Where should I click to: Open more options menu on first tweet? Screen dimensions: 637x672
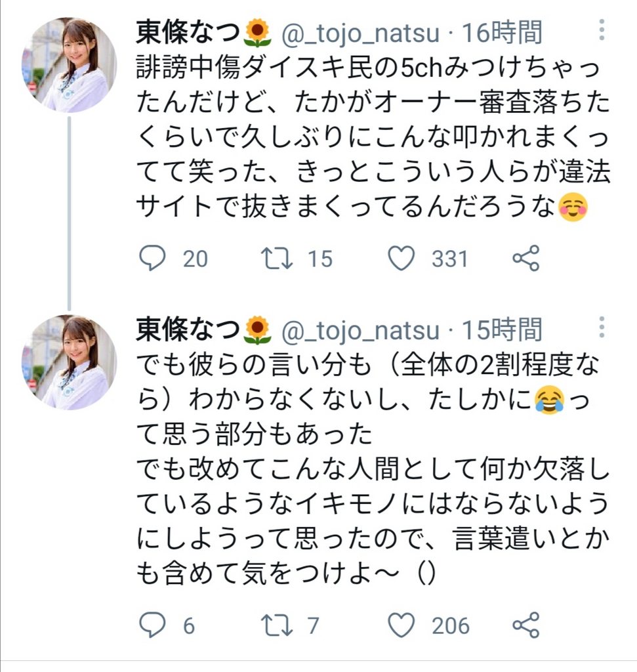[x=602, y=30]
